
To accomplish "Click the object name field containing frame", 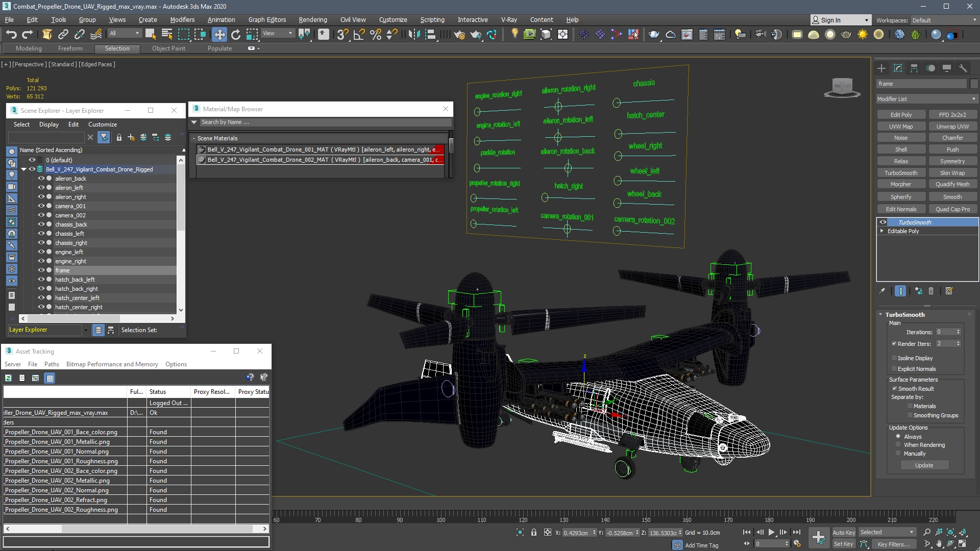I will click(921, 84).
